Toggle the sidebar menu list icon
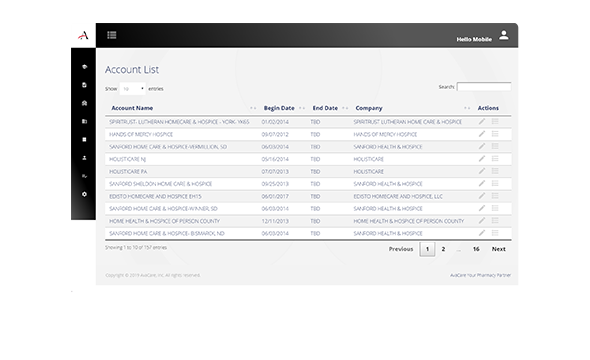This screenshot has height=360, width=590. (112, 35)
